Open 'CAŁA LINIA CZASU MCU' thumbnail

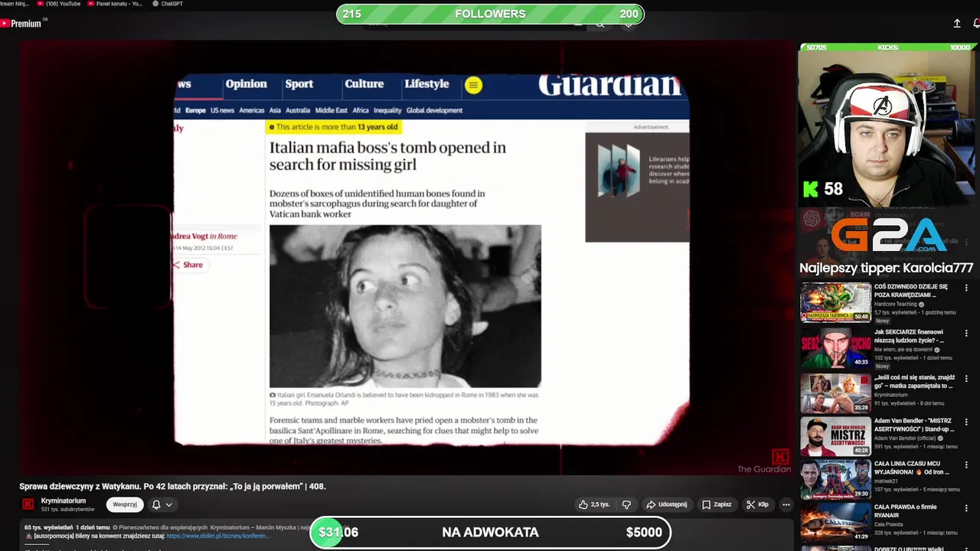click(836, 480)
